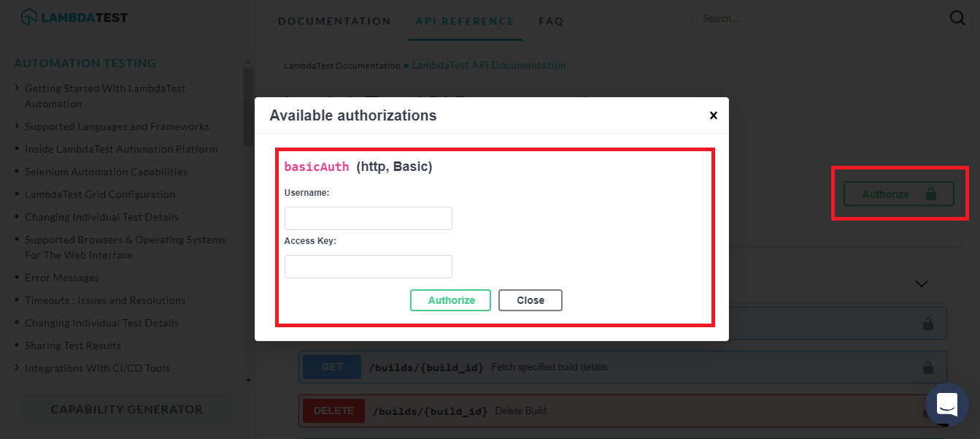Click inside the Username input field
Viewport: 980px width, 439px height.
tap(368, 218)
